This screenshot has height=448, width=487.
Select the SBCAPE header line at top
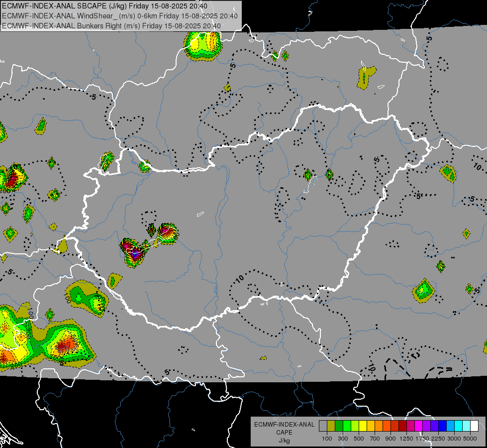click(105, 6)
